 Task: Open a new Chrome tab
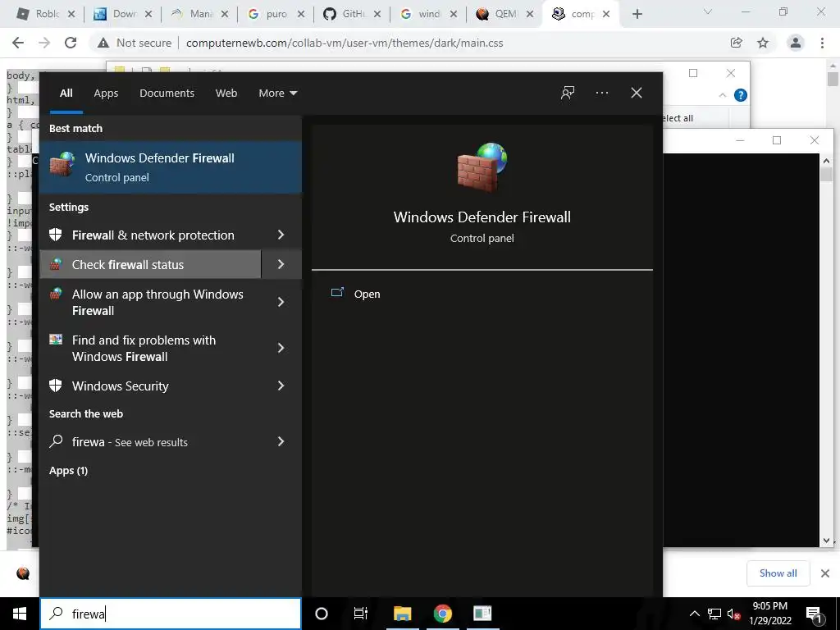point(637,14)
